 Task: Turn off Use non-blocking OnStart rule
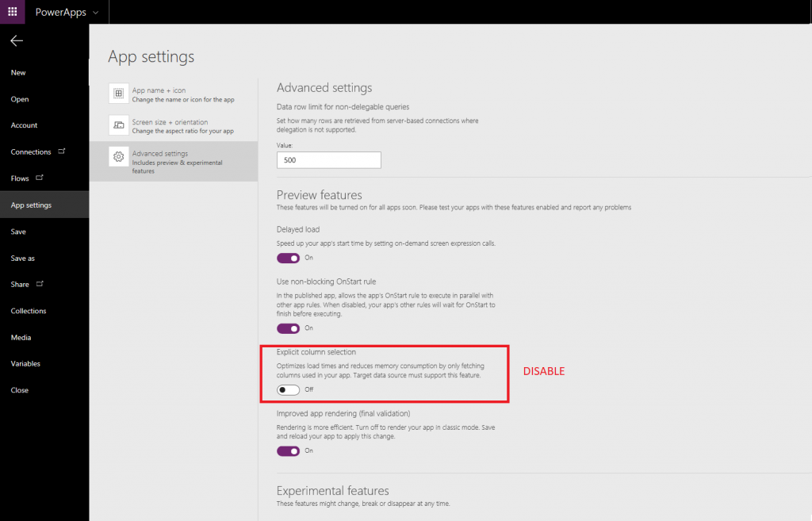[x=288, y=328]
